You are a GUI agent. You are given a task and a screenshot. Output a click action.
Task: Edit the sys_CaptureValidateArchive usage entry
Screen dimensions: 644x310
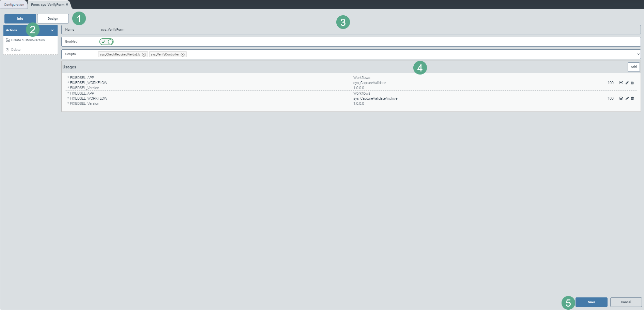point(627,99)
